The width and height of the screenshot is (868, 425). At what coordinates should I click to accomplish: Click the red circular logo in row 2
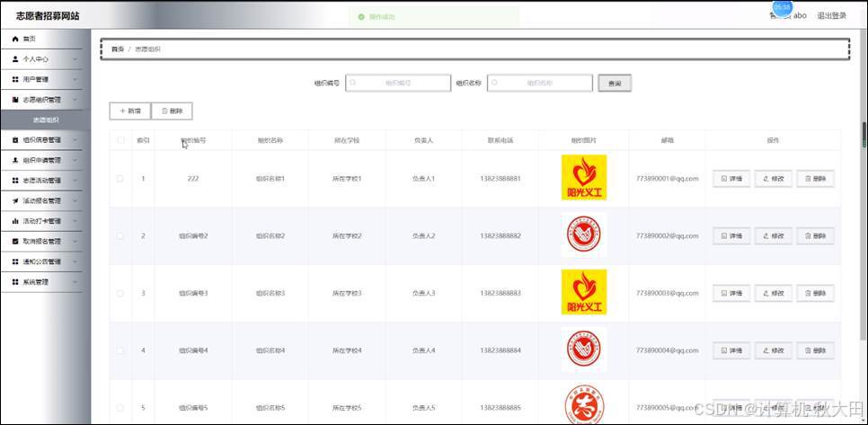(x=583, y=235)
